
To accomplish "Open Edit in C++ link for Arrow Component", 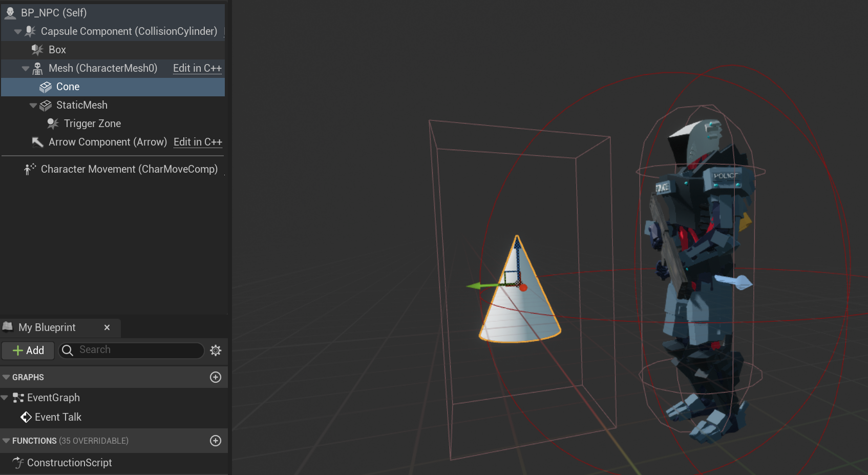I will 198,142.
